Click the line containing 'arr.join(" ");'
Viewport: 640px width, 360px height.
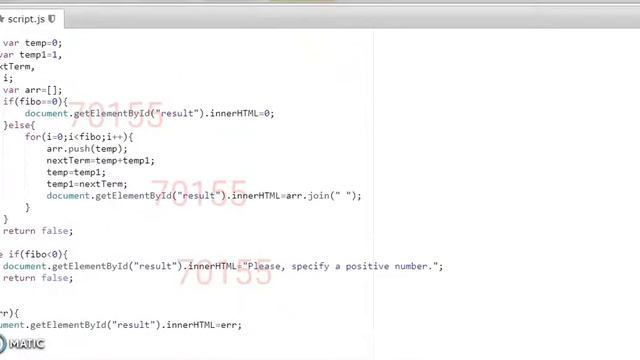(x=204, y=196)
